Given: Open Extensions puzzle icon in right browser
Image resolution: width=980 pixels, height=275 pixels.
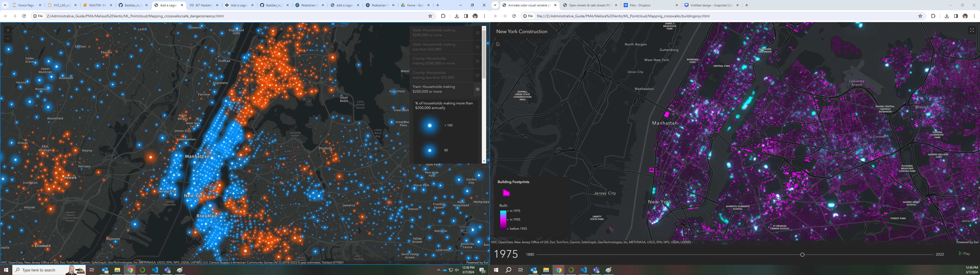Looking at the screenshot, I should (x=933, y=16).
